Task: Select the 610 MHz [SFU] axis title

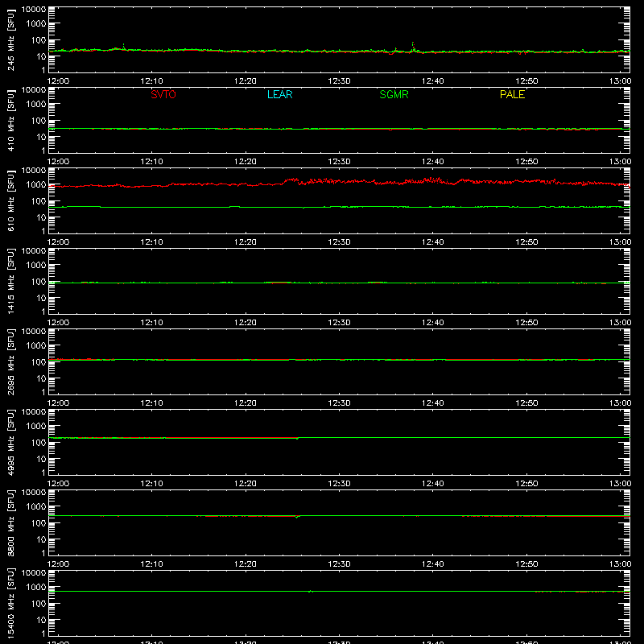Action: 10,200
